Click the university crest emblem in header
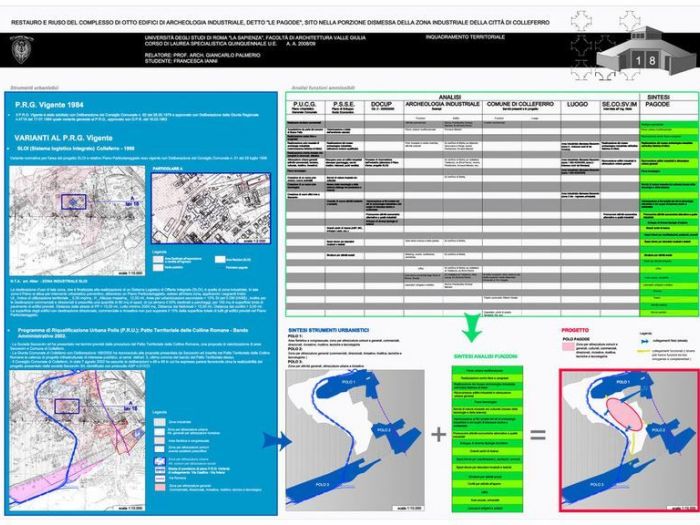Screen dimensions: 700x525 pos(21,48)
